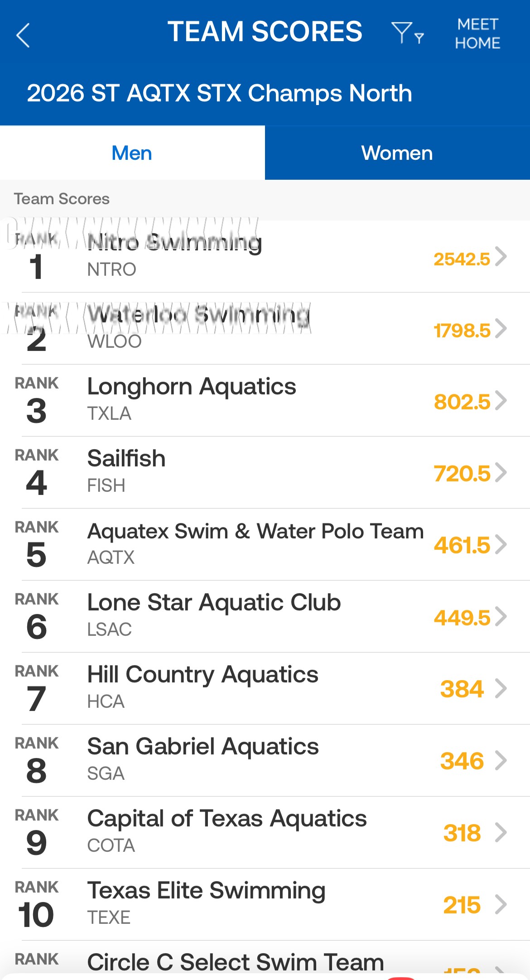Screen dimensions: 530x980
Task: Click the chevron by Capital of Texas 318
Action: 501,832
